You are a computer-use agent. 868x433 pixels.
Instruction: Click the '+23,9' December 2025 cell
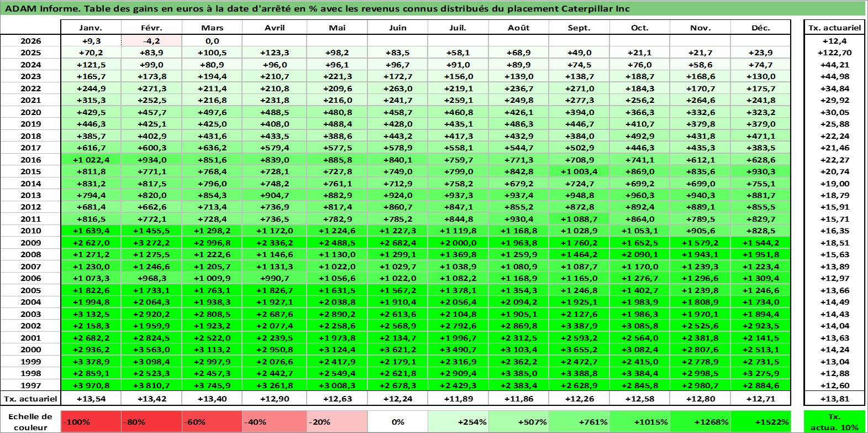[761, 53]
